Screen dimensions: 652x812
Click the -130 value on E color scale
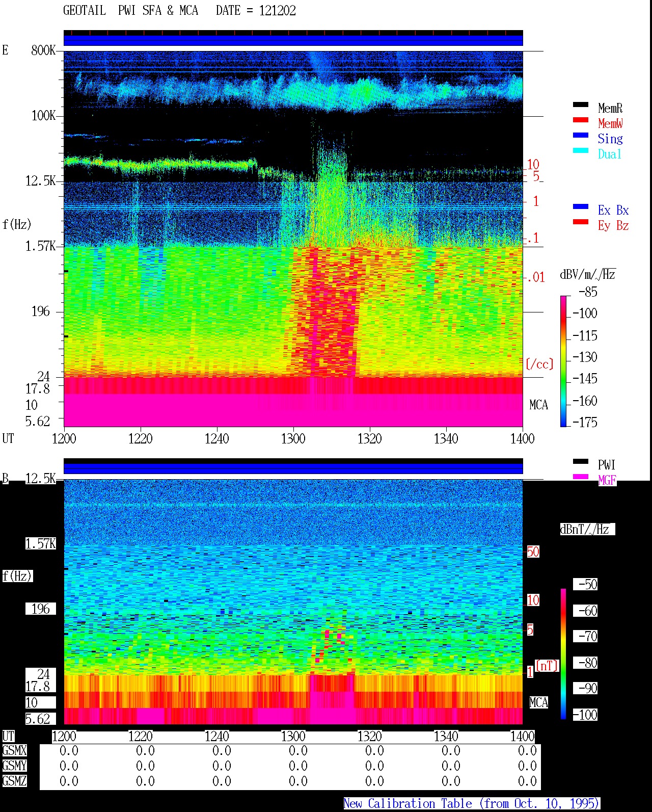(x=585, y=357)
